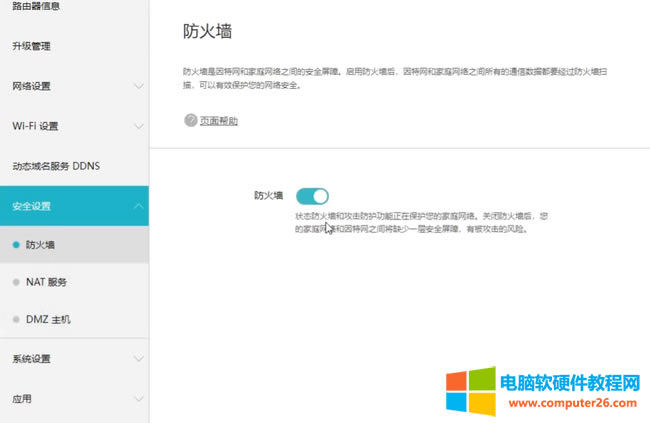Screen dimensions: 650x423
Task: Click the gray bullet beside NAT 服务
Action: 15,282
